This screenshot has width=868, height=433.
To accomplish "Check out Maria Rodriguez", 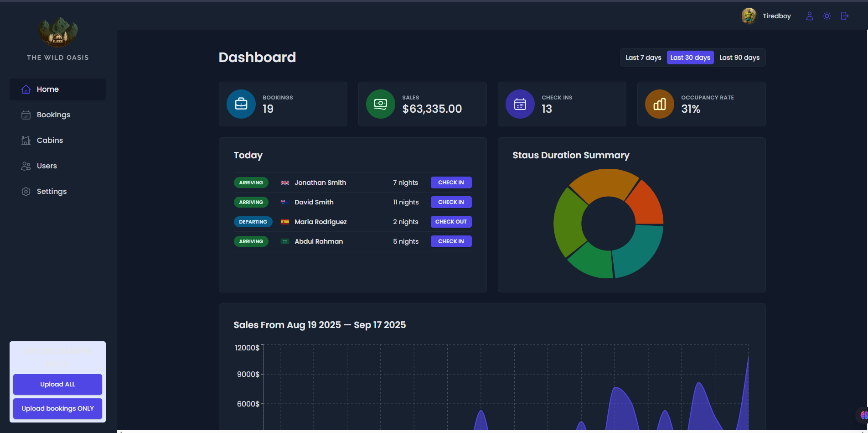I will click(x=451, y=222).
